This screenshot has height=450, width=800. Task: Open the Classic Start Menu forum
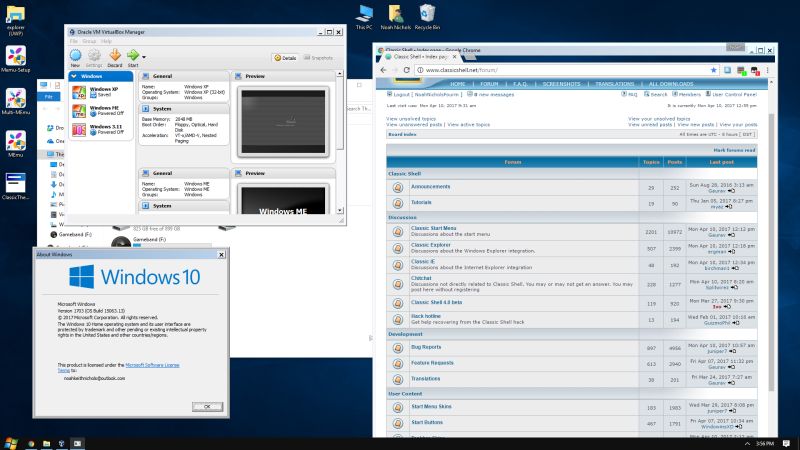[x=433, y=228]
